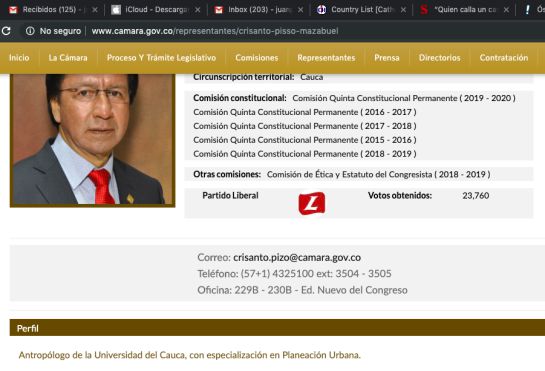This screenshot has height=371, width=545.
Task: Click Comisión Quinta Constitucional Permanente (2019 - 2020)
Action: 404,98
